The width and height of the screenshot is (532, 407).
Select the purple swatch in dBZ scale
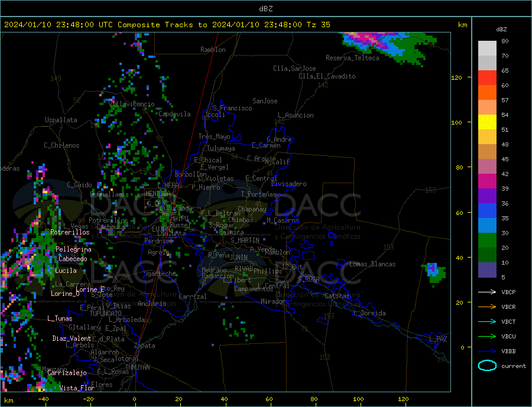487,196
